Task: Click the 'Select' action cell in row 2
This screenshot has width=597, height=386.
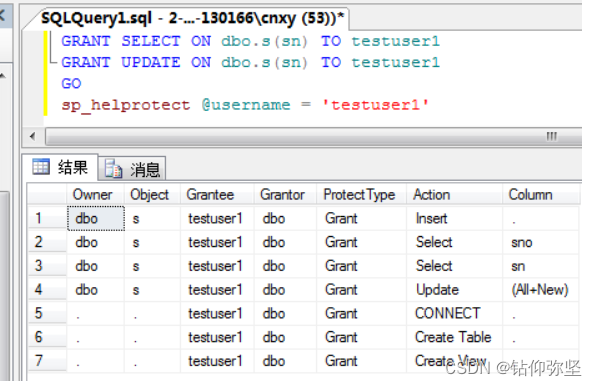Action: [455, 242]
